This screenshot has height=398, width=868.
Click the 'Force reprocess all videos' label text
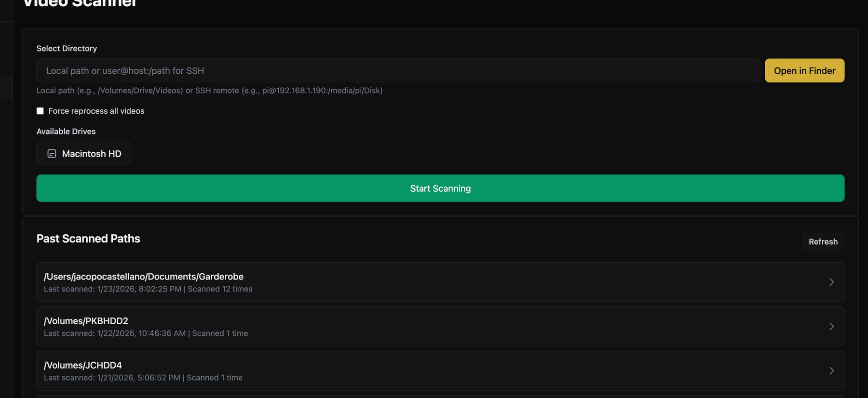point(96,111)
